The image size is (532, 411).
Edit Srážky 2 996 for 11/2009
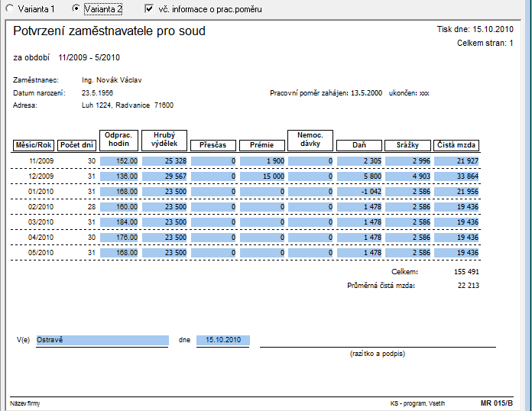(x=408, y=161)
